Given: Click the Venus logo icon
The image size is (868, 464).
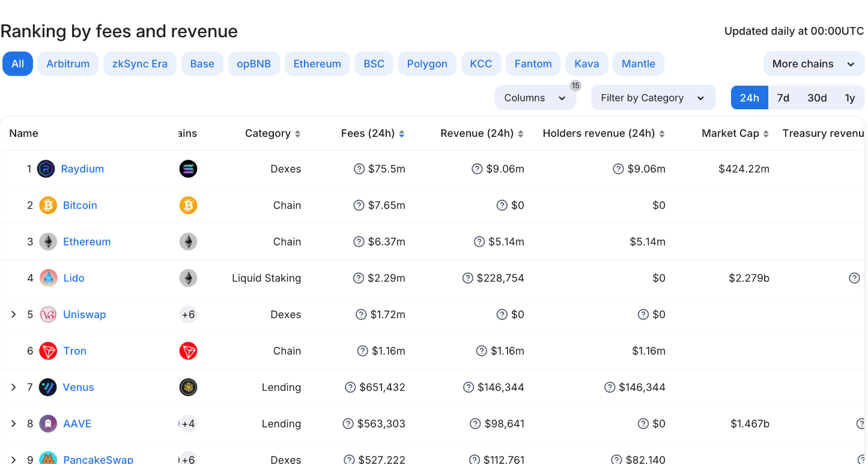Looking at the screenshot, I should (x=48, y=387).
